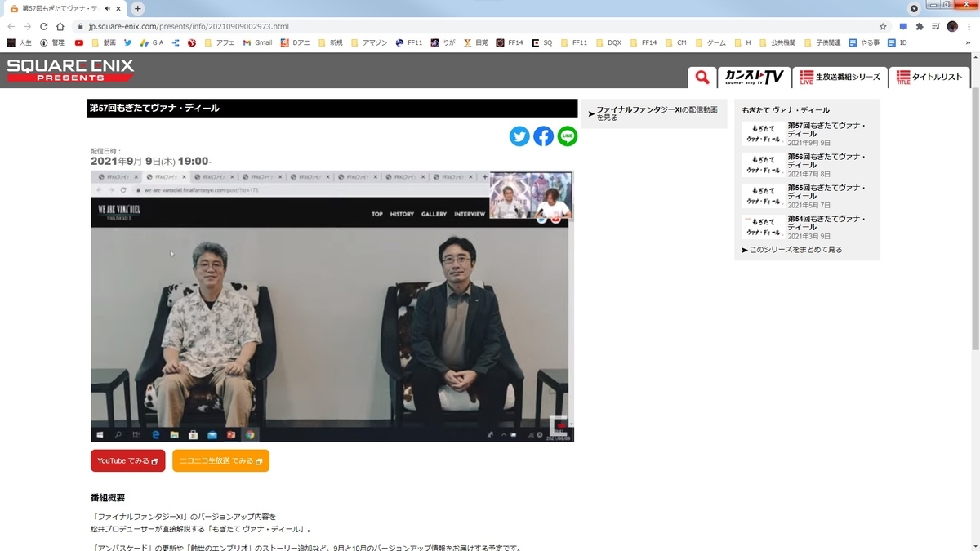Open 第54回もぎたてヴァナ・ディール link
The height and width of the screenshot is (551, 980).
(826, 223)
